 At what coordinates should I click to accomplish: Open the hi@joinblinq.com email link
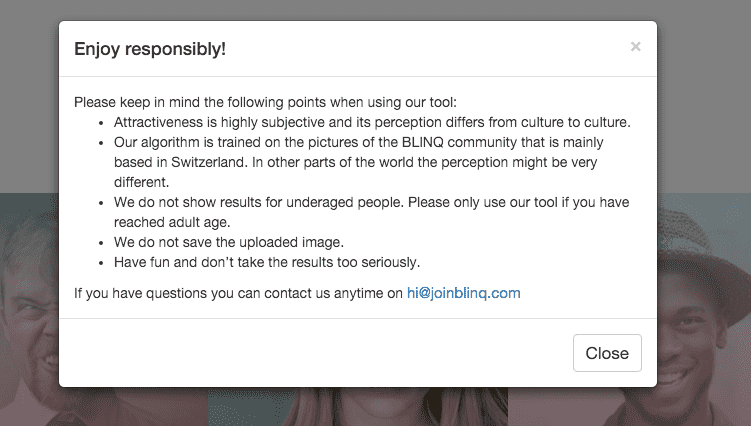point(463,293)
